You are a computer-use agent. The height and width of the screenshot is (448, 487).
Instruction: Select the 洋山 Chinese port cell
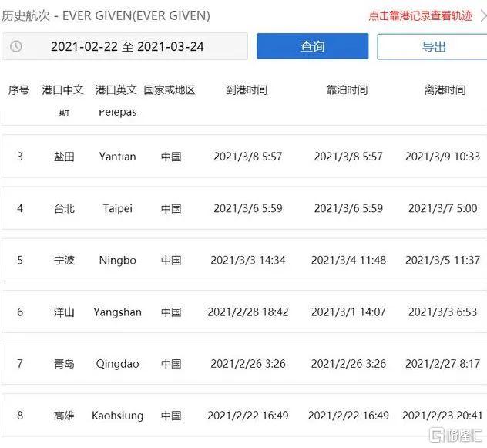pos(64,312)
